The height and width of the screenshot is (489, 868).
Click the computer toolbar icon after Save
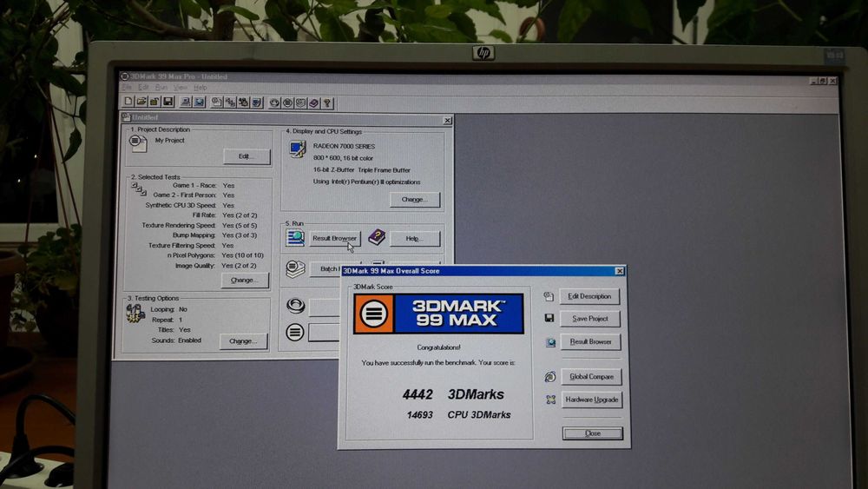tap(186, 102)
